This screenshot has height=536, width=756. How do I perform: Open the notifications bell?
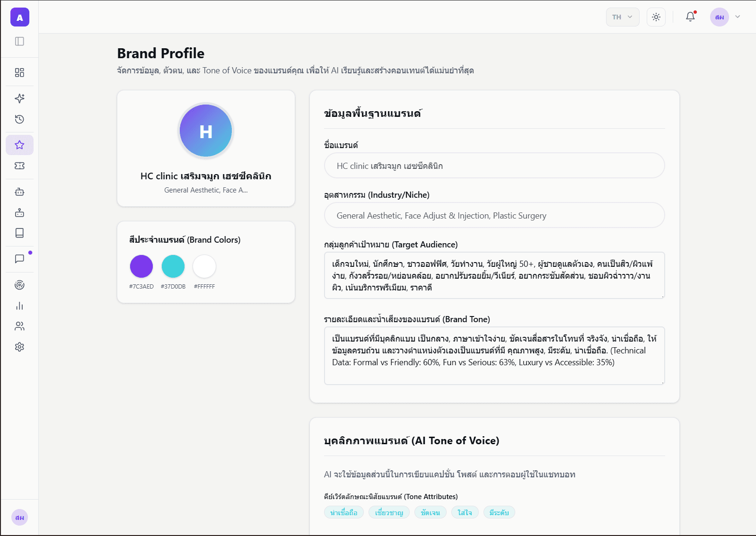[690, 17]
